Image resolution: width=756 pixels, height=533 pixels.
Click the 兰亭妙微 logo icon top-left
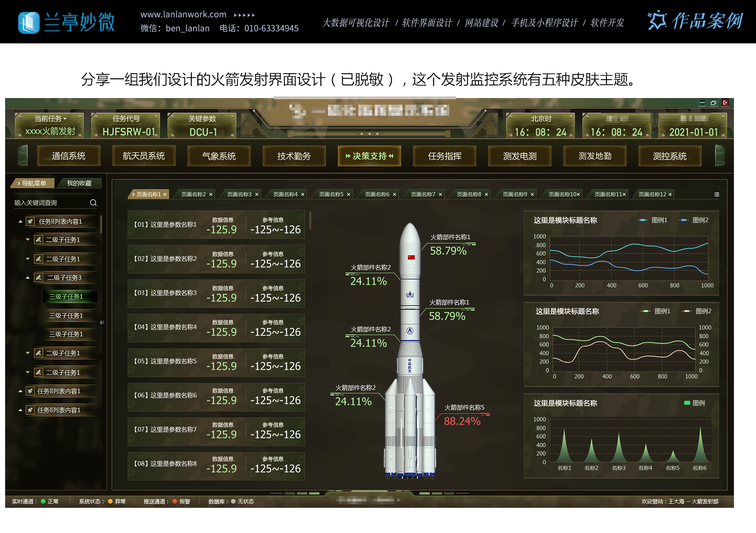(29, 22)
